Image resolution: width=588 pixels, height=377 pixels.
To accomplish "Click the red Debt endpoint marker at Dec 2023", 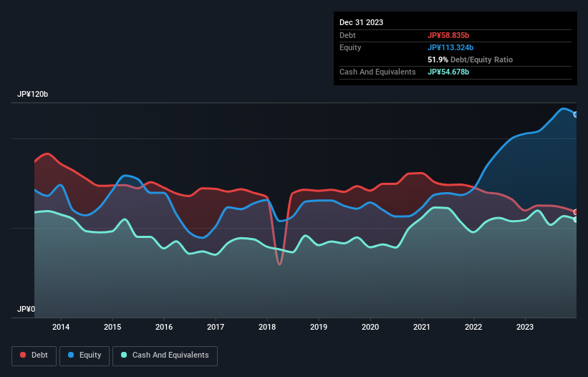I will point(576,212).
